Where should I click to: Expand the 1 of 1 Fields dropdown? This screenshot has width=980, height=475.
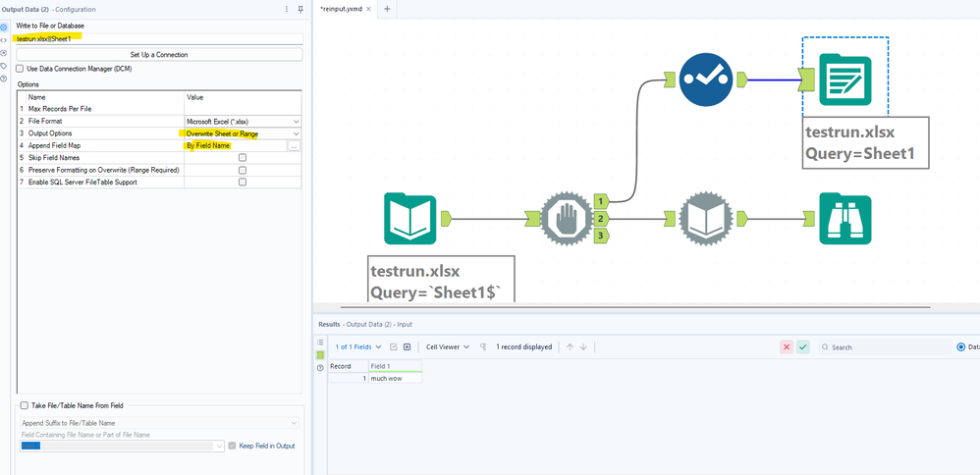tap(358, 346)
